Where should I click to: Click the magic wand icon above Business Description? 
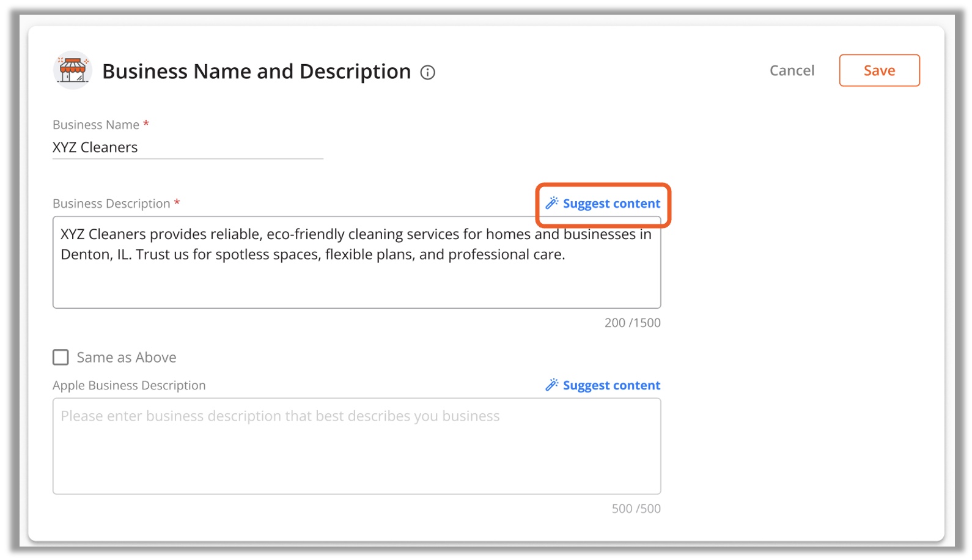(552, 203)
